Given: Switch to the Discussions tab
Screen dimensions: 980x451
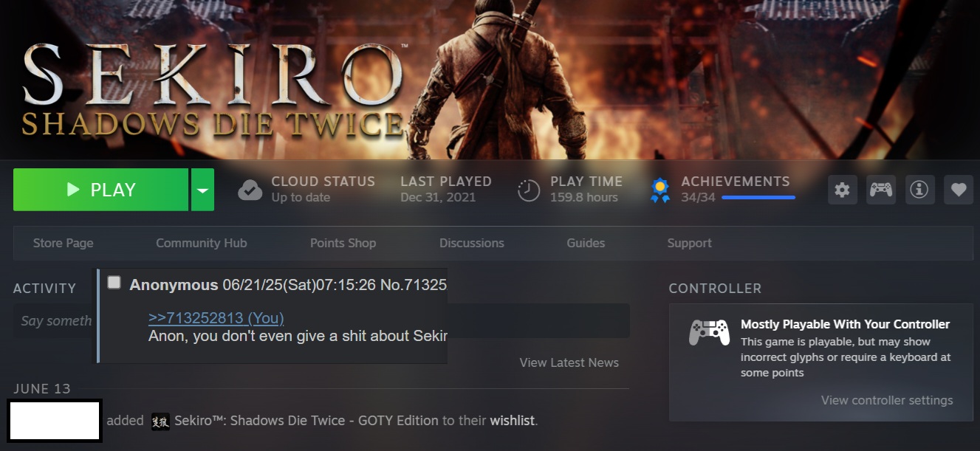Looking at the screenshot, I should coord(472,243).
